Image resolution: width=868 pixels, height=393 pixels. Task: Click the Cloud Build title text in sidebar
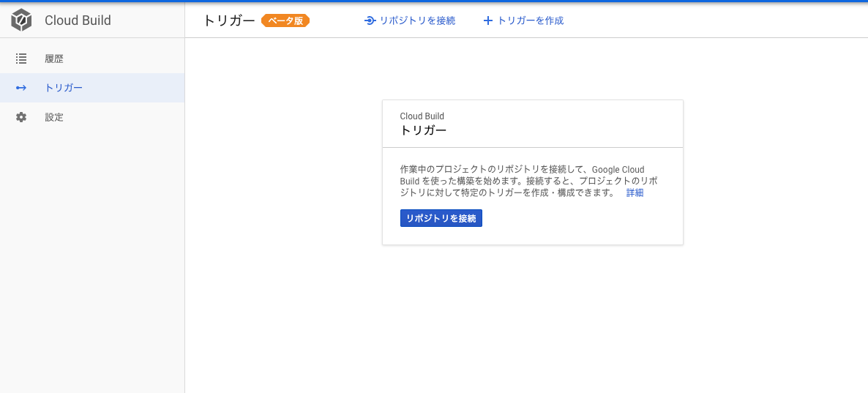pos(78,20)
